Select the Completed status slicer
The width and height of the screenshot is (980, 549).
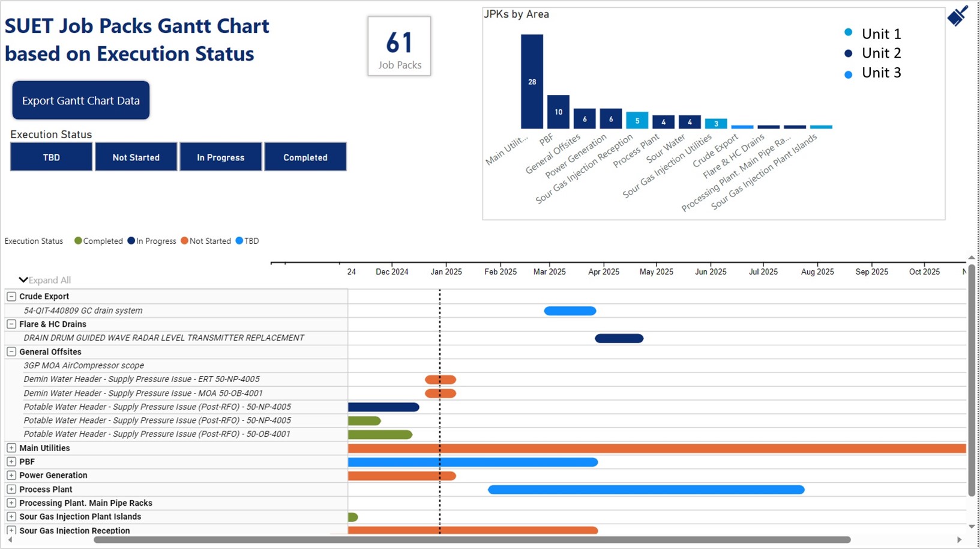coord(305,157)
